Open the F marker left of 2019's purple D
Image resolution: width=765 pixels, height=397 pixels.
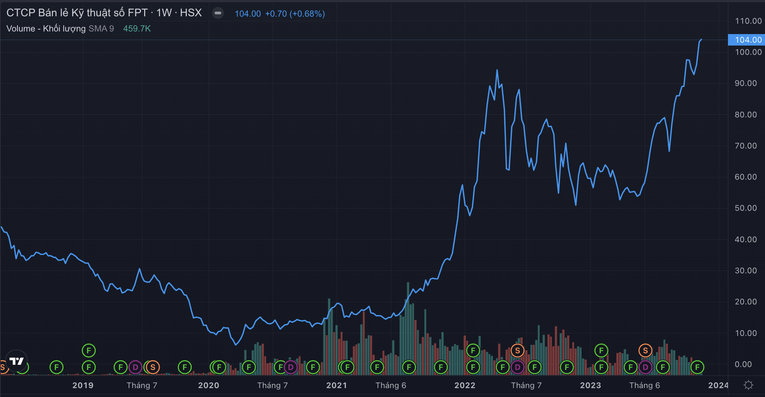(120, 367)
